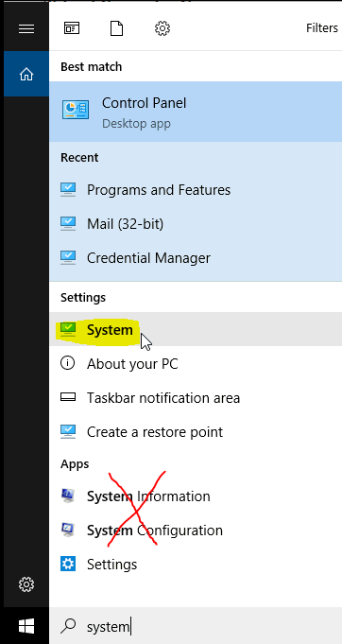This screenshot has height=644, width=342.
Task: Open Mail (32-bit) recent item
Action: [x=196, y=224]
